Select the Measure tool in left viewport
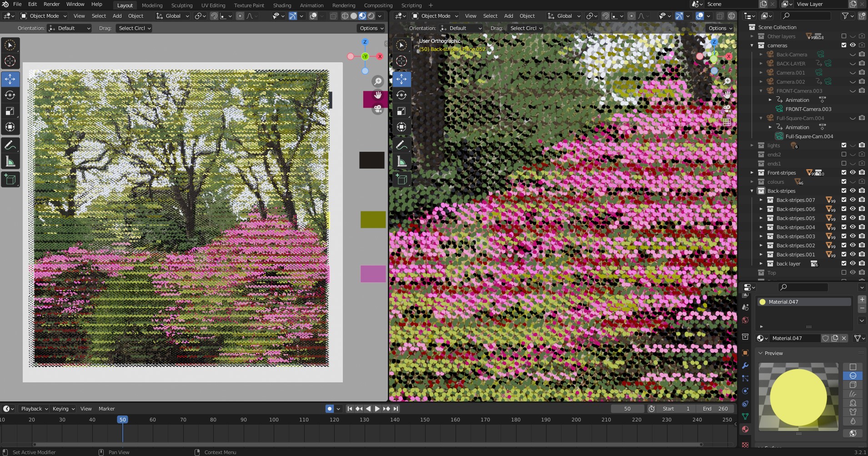Image resolution: width=868 pixels, height=456 pixels. [10, 161]
